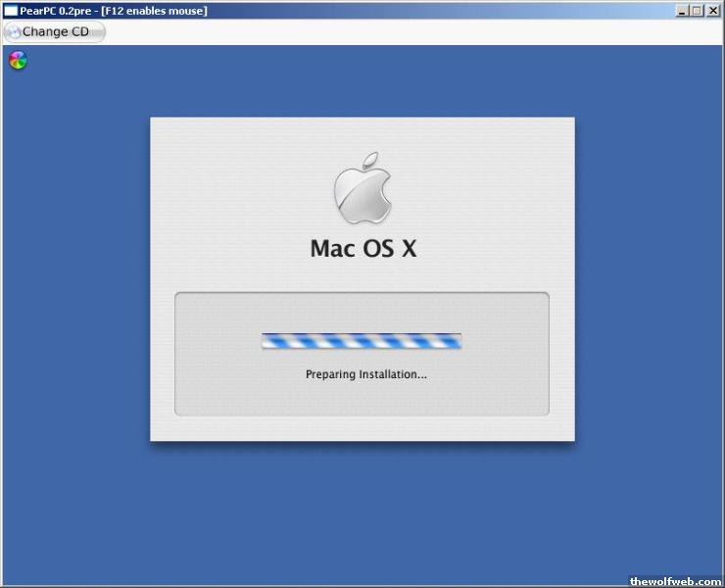725x588 pixels.
Task: Click the PearPC window icon in title bar
Action: pos(11,11)
